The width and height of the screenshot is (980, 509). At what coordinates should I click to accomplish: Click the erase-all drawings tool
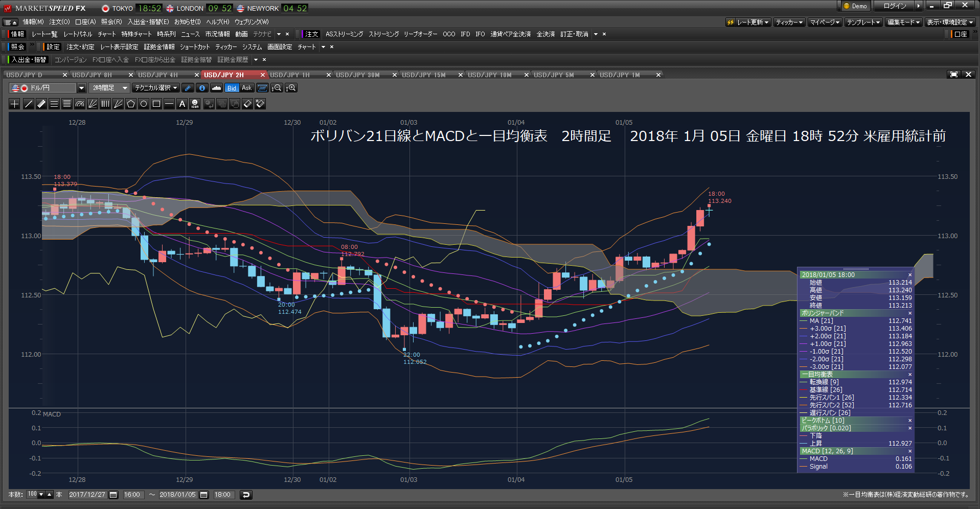click(260, 104)
